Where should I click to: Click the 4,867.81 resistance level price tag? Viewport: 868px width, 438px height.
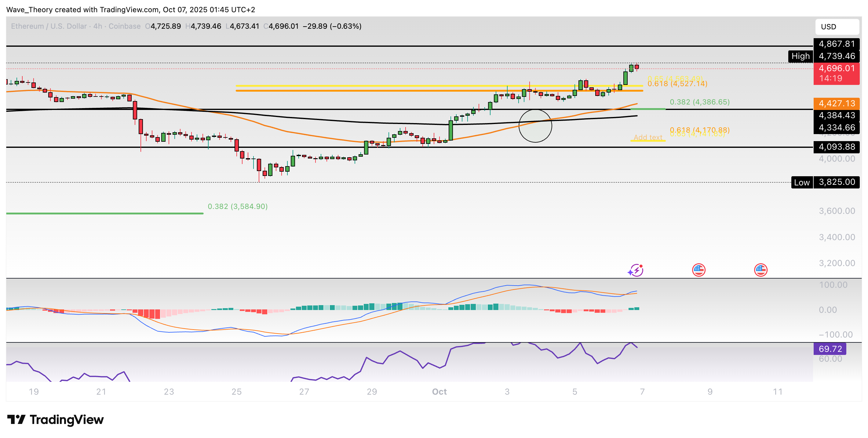point(836,44)
